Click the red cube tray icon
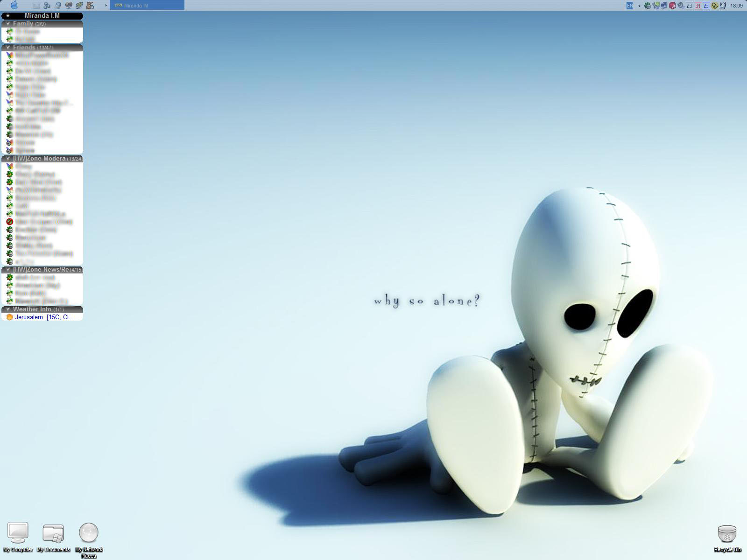Viewport: 747px width, 560px height. 673,6
